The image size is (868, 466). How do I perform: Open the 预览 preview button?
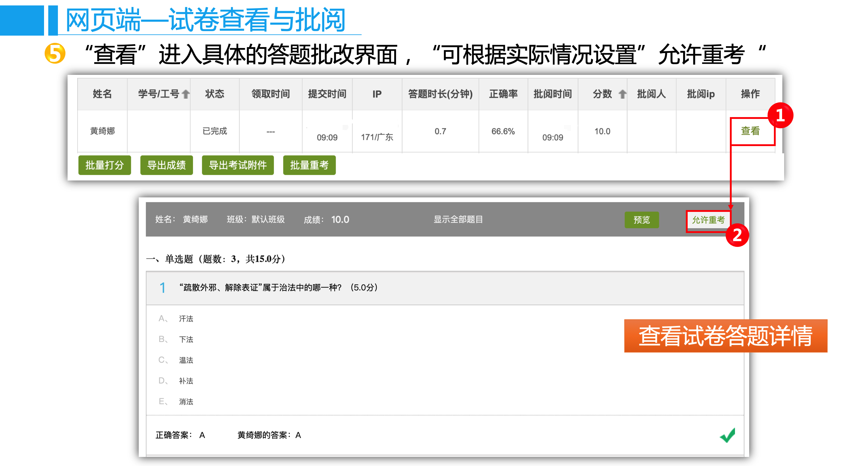tap(641, 220)
